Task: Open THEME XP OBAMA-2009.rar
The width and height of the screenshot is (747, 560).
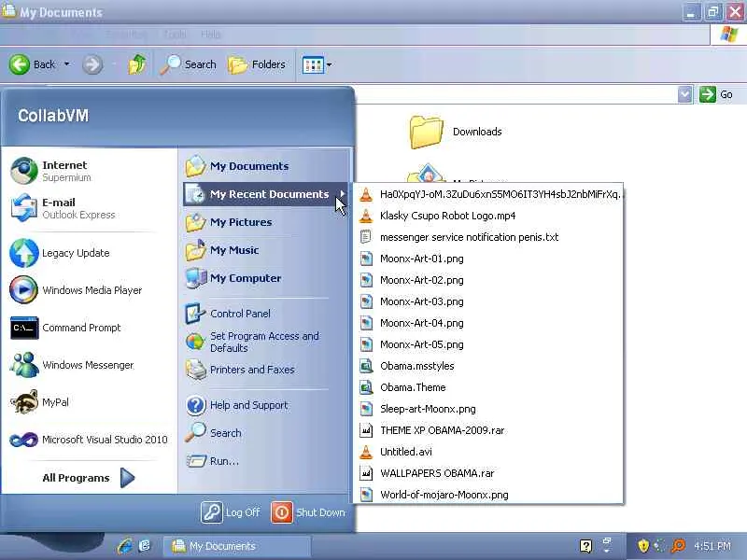Action: pos(489,430)
